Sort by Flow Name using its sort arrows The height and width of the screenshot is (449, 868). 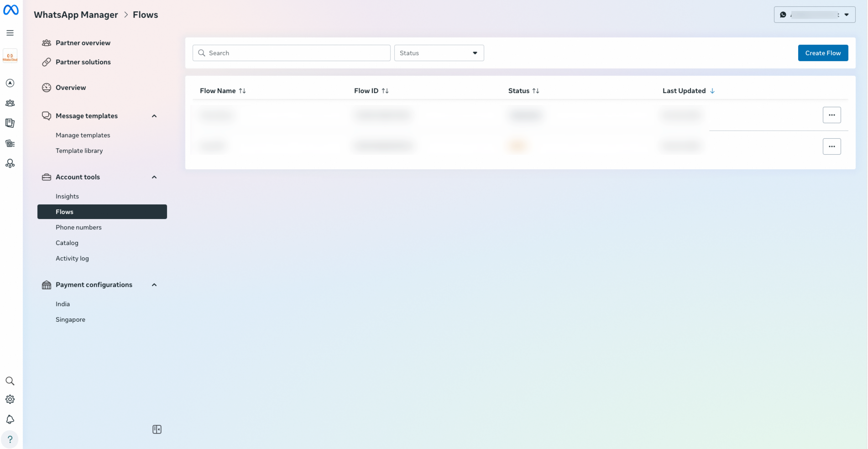tap(242, 91)
